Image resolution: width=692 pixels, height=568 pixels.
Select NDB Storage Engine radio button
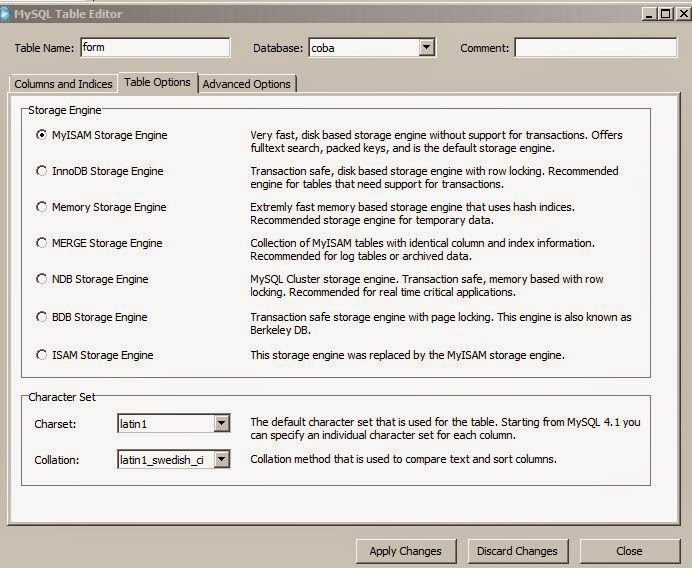coord(41,279)
